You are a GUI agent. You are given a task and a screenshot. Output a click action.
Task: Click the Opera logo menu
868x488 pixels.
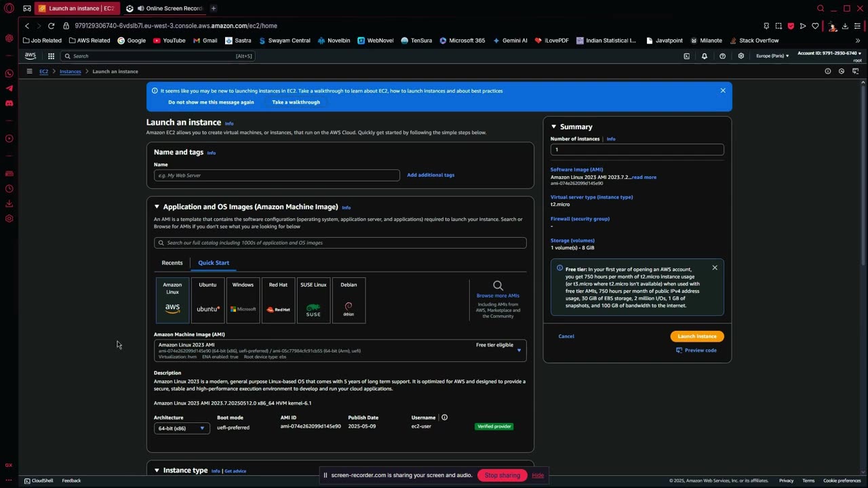(x=9, y=8)
